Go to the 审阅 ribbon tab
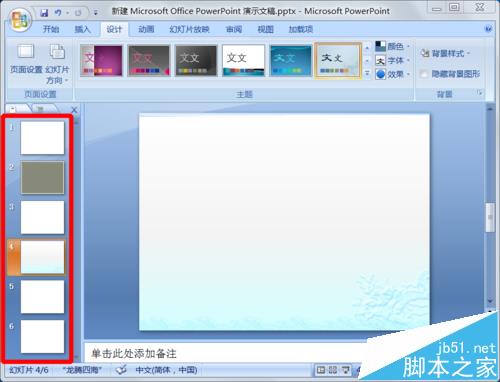 coord(234,29)
